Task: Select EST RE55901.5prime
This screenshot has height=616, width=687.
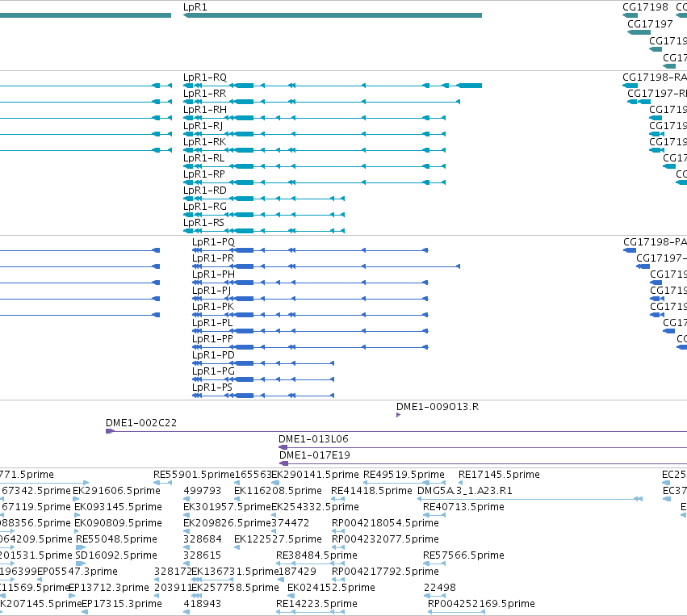Action: coord(194,475)
